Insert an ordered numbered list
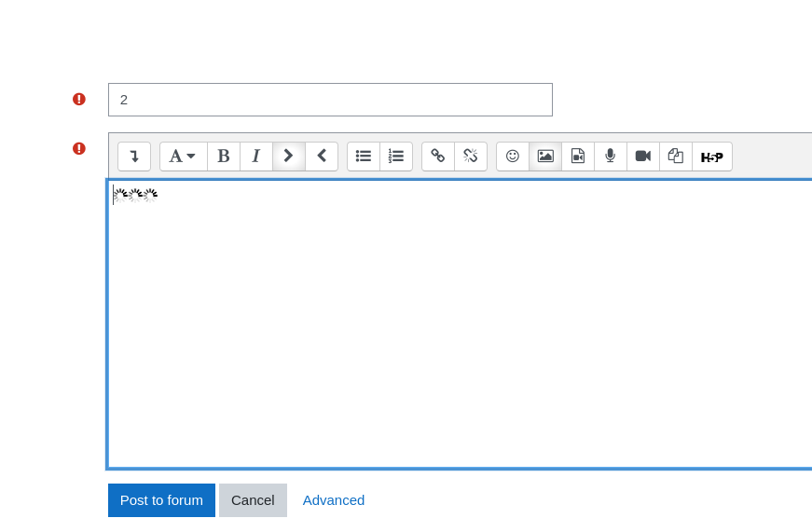Viewport: 812px width, 532px height. coord(396,157)
